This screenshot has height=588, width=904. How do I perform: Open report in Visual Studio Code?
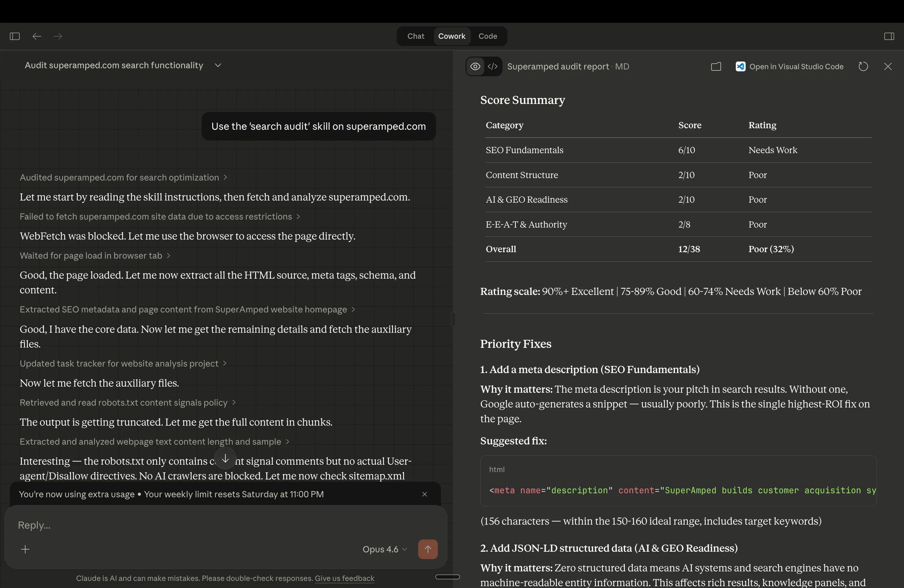[x=789, y=66]
